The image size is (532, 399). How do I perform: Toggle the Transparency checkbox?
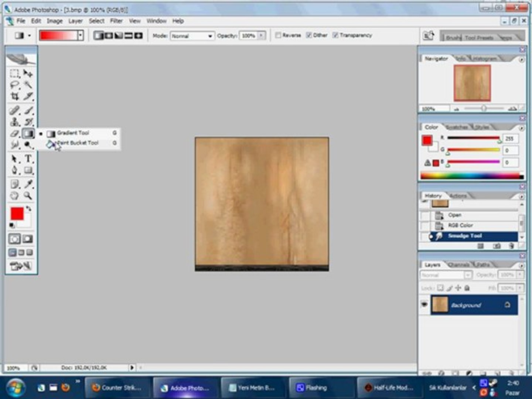(x=335, y=35)
